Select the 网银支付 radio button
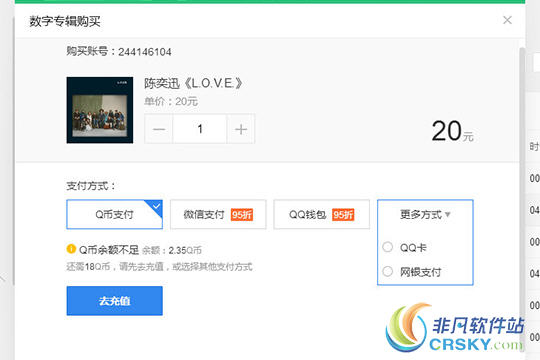This screenshot has width=540, height=360. coord(388,271)
